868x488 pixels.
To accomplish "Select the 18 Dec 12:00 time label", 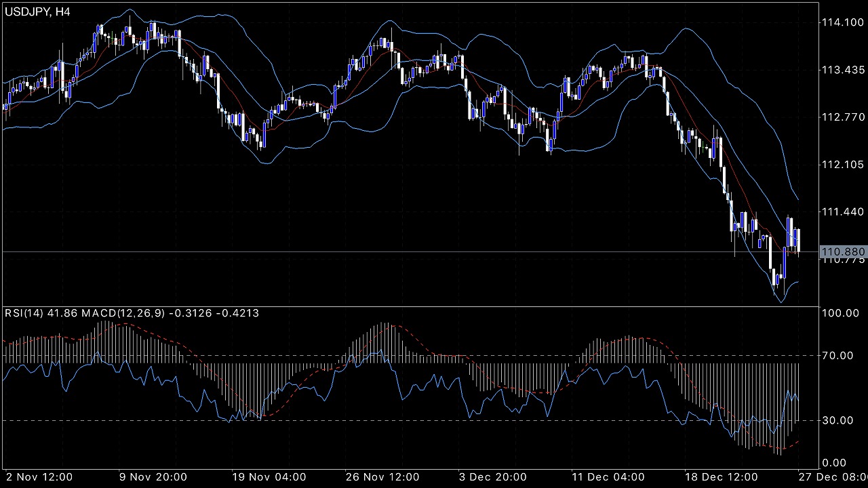I will [721, 476].
